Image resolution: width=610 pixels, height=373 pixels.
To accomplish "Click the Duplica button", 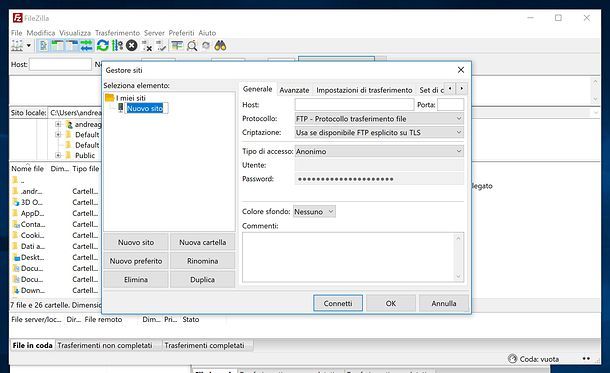I will click(202, 279).
